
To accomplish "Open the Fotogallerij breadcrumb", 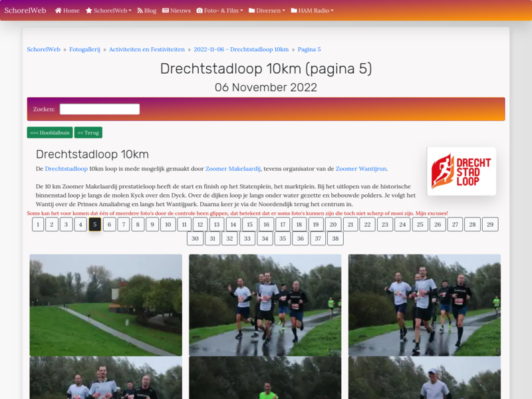I will coord(85,49).
